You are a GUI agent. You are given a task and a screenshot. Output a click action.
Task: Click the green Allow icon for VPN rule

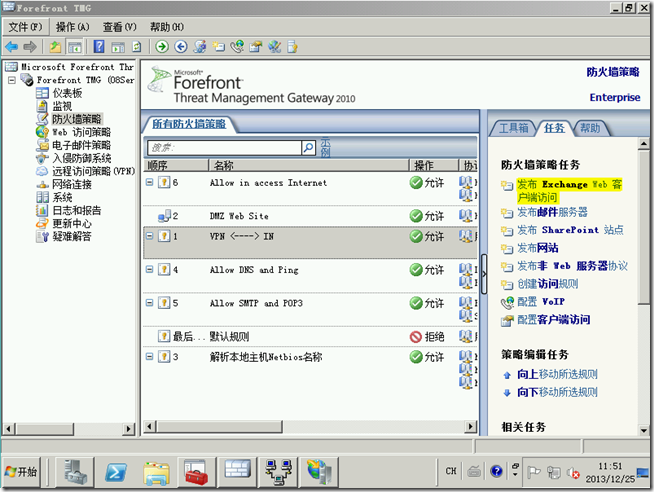tap(416, 236)
